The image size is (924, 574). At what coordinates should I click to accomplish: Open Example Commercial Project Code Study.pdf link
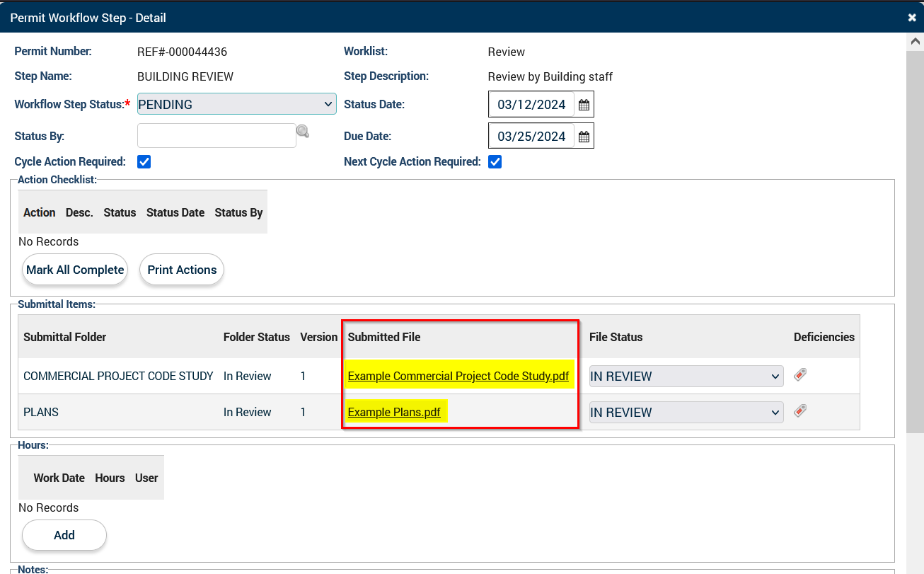tap(458, 377)
